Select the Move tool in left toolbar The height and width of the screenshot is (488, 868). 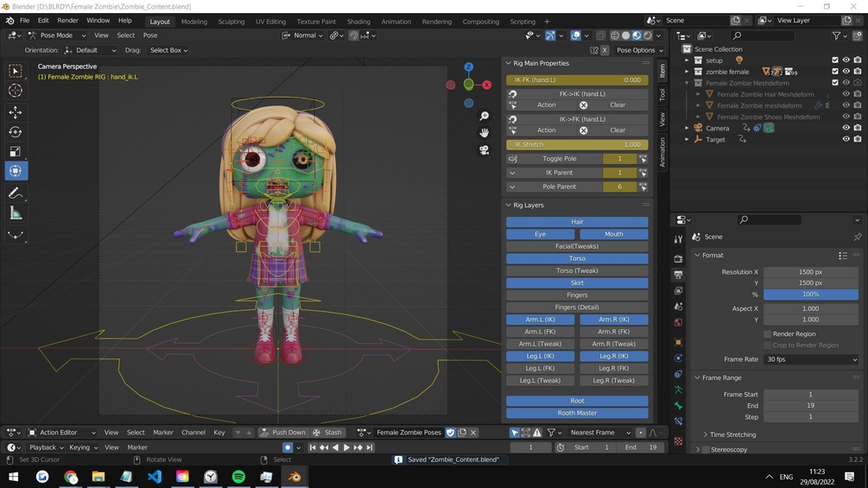click(16, 112)
